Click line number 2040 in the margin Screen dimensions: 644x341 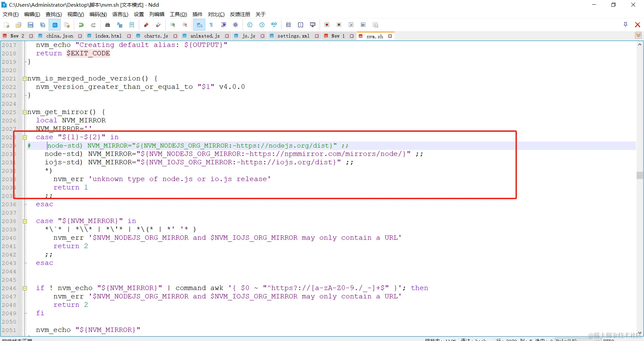click(x=9, y=238)
